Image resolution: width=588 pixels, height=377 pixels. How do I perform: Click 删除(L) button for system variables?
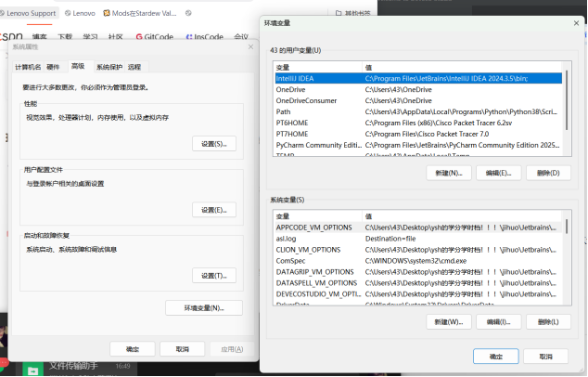(x=548, y=322)
